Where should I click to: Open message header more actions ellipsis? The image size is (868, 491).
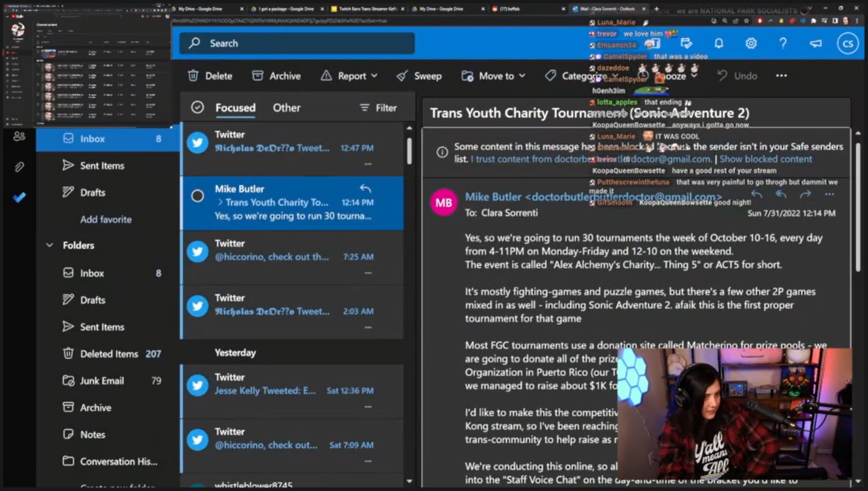829,194
